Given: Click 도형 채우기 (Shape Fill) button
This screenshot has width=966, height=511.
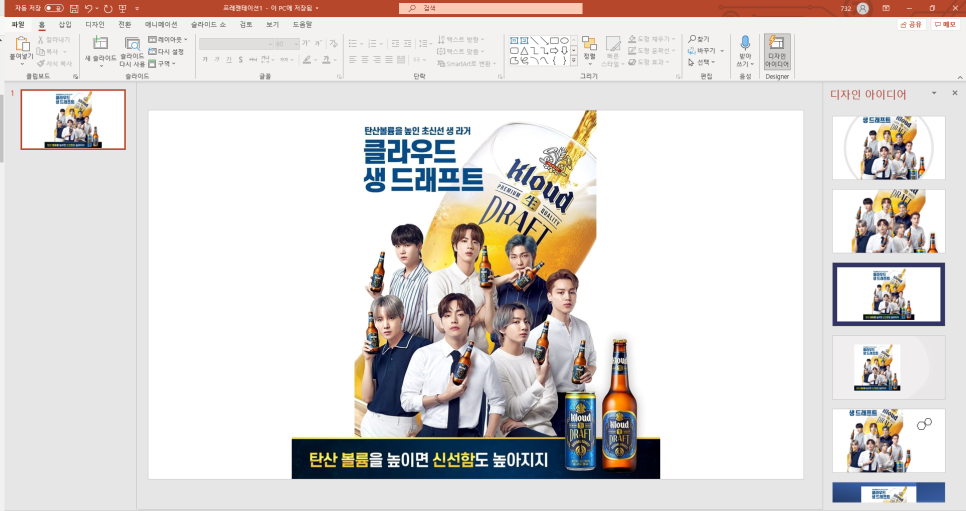Looking at the screenshot, I should click(651, 39).
